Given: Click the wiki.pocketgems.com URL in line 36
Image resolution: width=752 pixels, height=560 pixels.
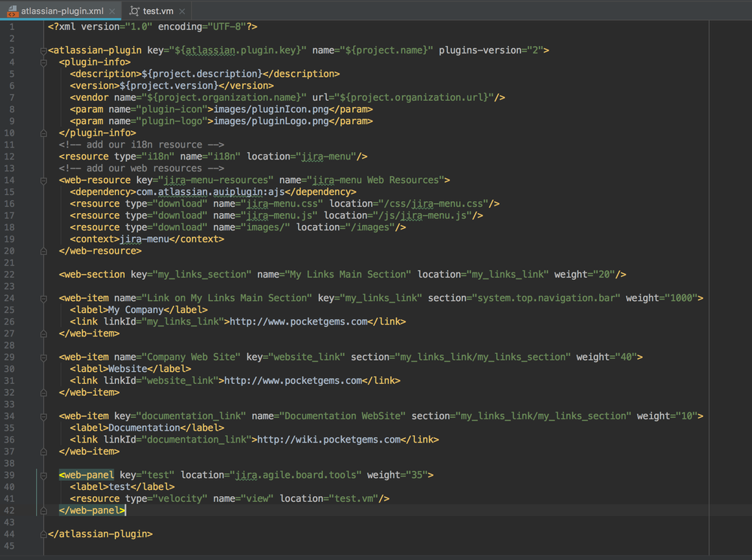Looking at the screenshot, I should click(x=328, y=440).
